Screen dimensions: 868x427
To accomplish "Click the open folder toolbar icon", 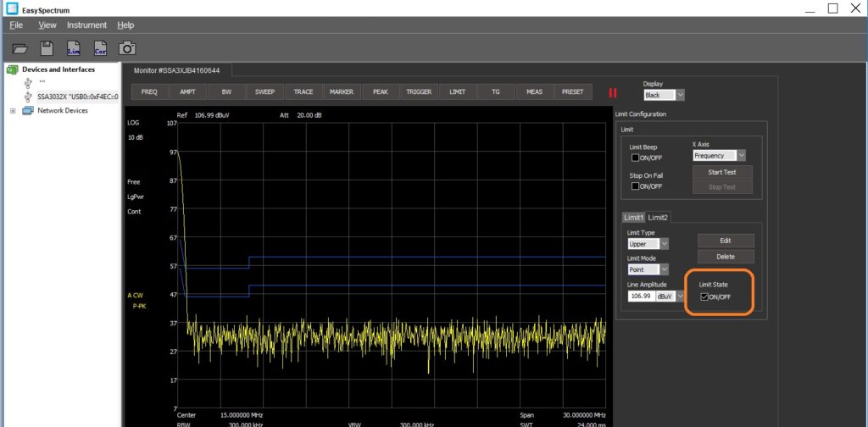I will (20, 48).
